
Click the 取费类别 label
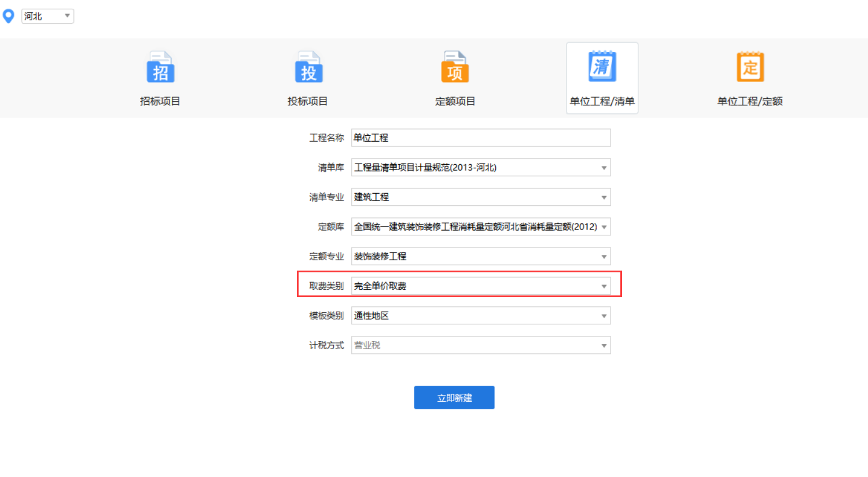tap(326, 286)
